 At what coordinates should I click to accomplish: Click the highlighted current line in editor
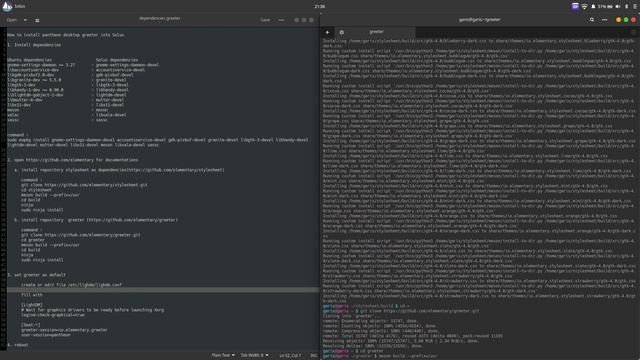[x=163, y=290]
